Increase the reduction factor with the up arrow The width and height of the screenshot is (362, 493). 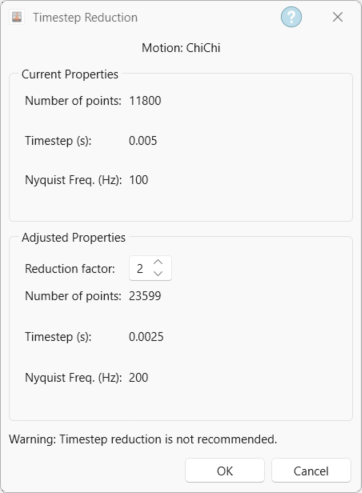pyautogui.click(x=158, y=262)
